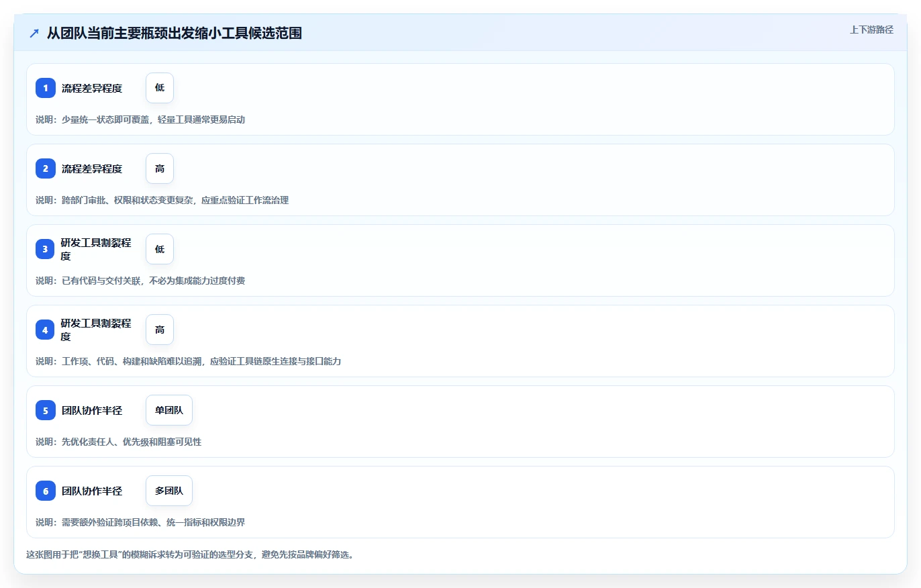Screen dimensions: 921x588
Task: Click the 高 chip in row 2
Action: [x=160, y=168]
